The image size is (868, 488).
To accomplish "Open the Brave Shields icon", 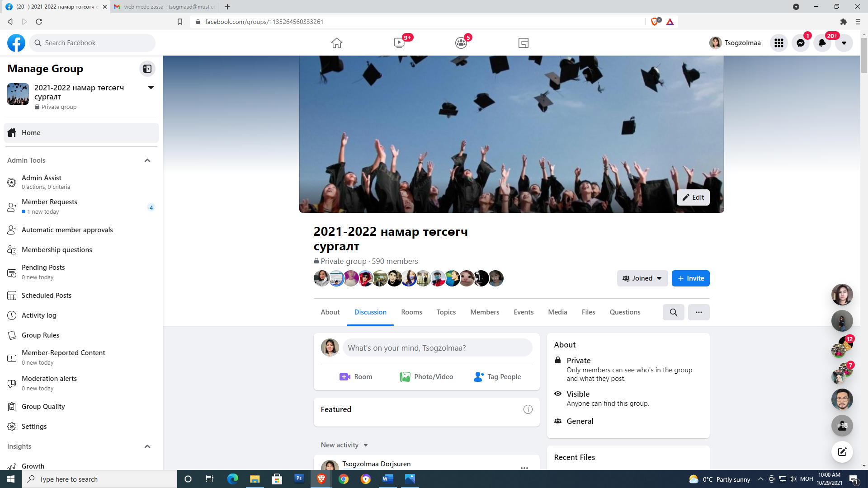I will click(655, 22).
